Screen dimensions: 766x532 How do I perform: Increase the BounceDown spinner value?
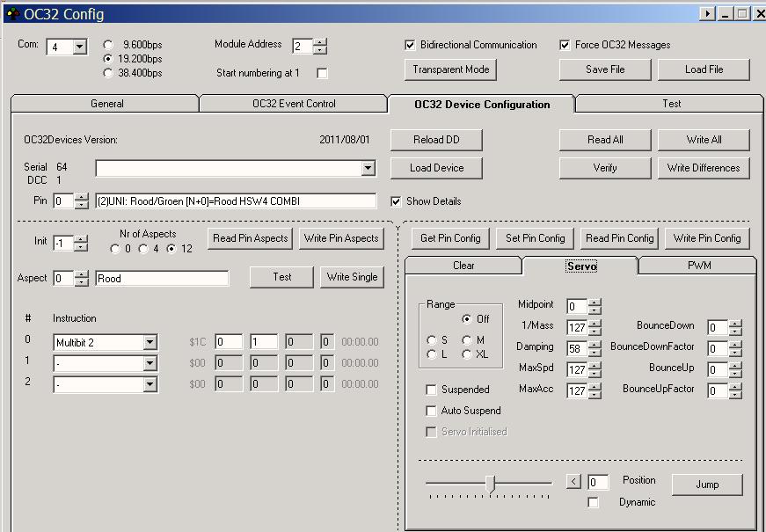(735, 324)
